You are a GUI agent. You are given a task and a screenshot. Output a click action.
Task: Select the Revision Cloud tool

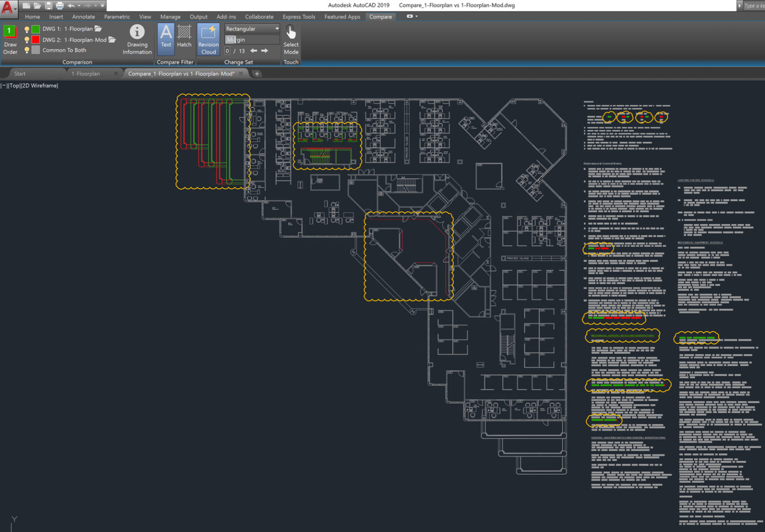208,39
